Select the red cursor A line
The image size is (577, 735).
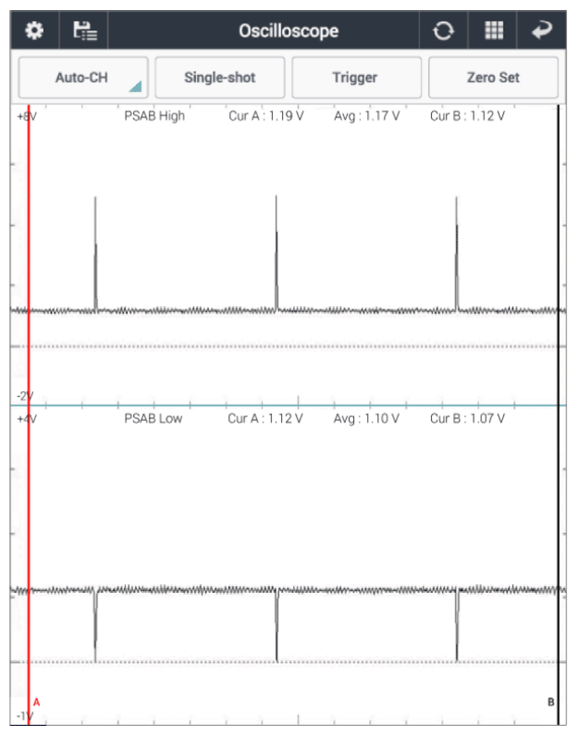click(x=29, y=415)
